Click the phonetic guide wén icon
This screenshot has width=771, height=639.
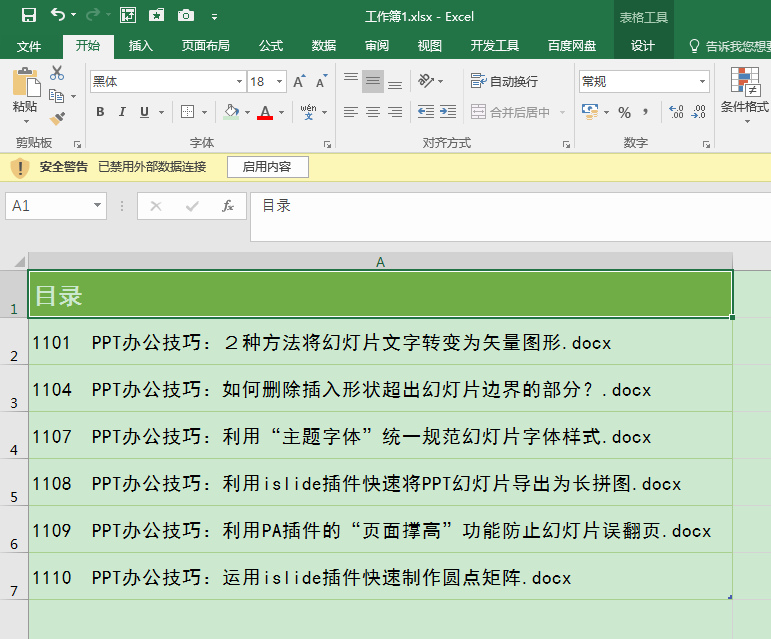coord(308,112)
